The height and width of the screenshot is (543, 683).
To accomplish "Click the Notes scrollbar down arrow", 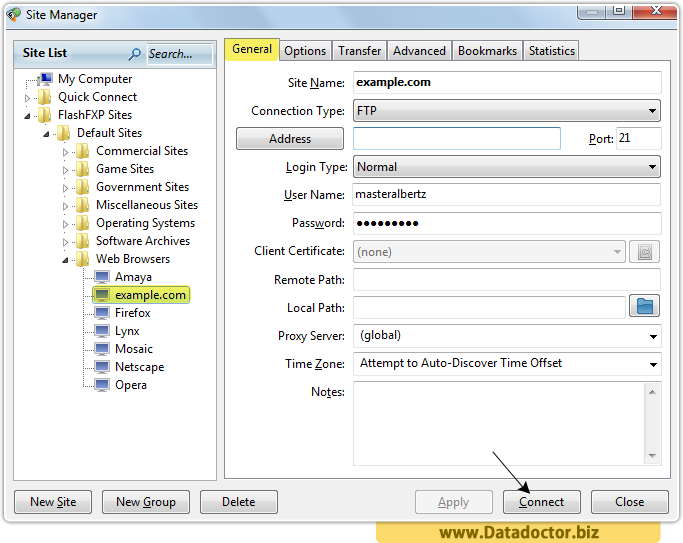I will point(652,456).
